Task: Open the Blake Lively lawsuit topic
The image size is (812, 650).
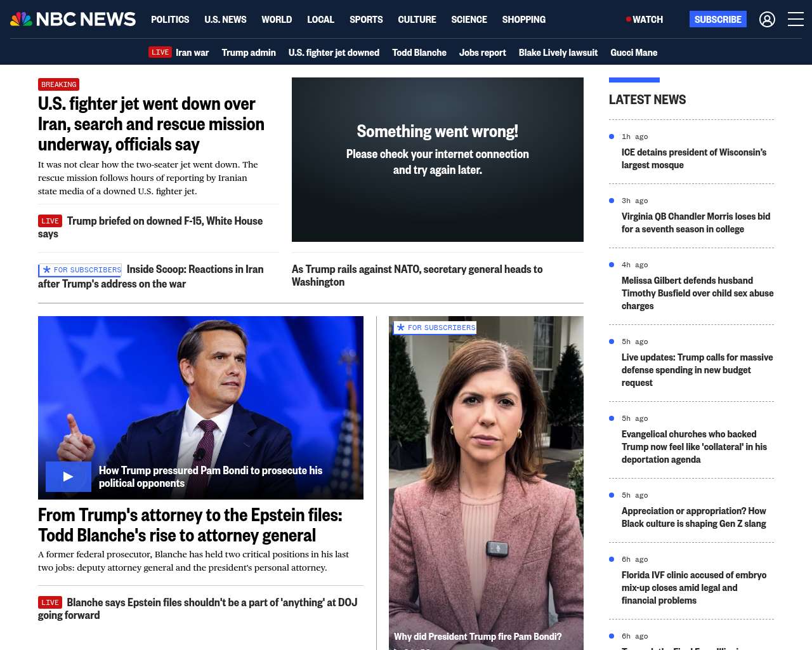Action: click(x=558, y=53)
